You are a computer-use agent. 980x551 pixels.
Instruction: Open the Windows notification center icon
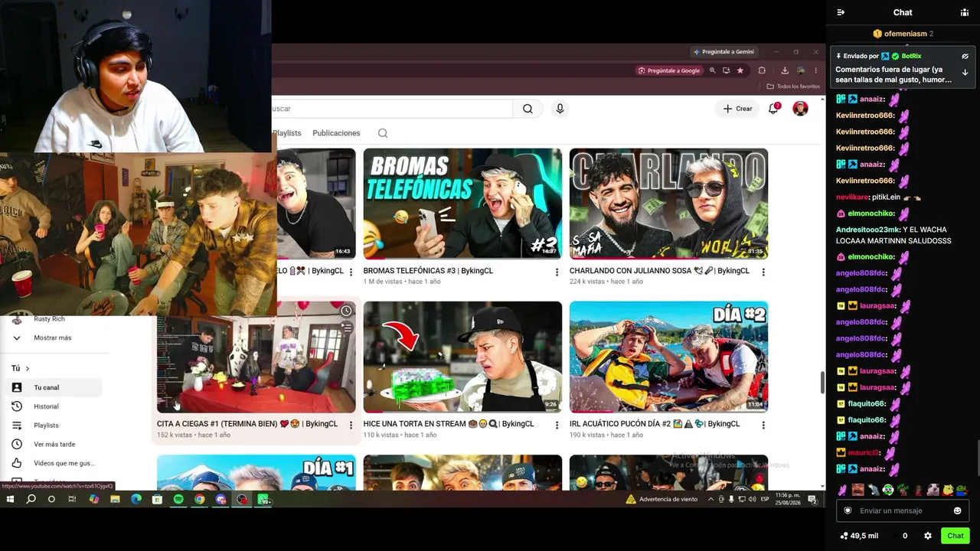coord(812,500)
